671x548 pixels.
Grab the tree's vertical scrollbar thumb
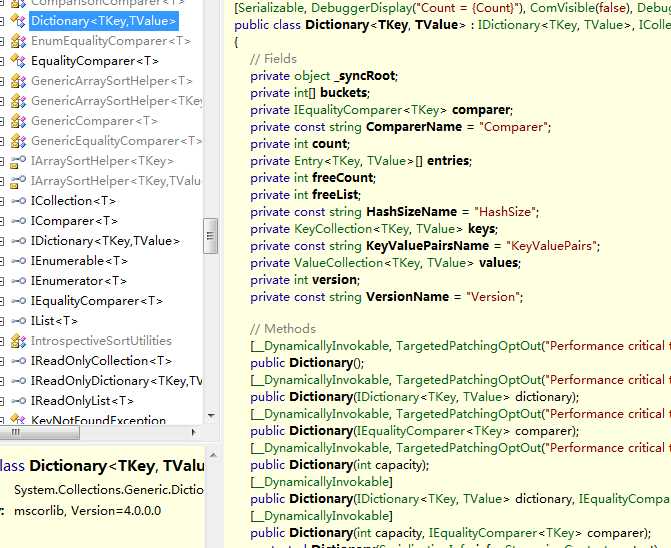point(210,236)
